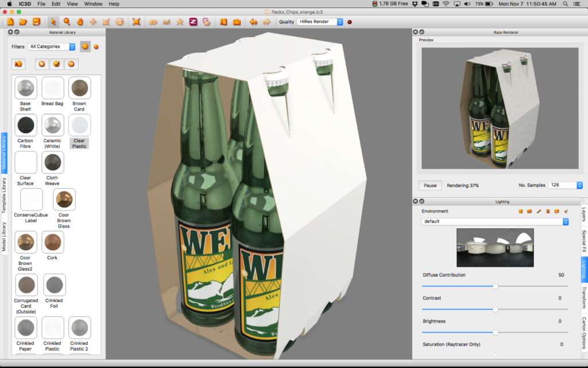588x368 pixels.
Task: Click the undo arrow in toolbar
Action: pos(253,22)
